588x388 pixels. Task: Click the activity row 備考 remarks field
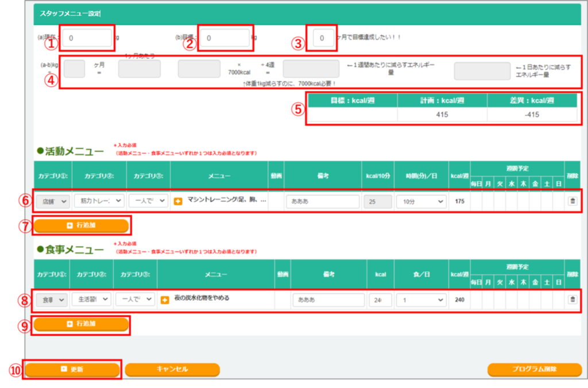[x=323, y=201]
